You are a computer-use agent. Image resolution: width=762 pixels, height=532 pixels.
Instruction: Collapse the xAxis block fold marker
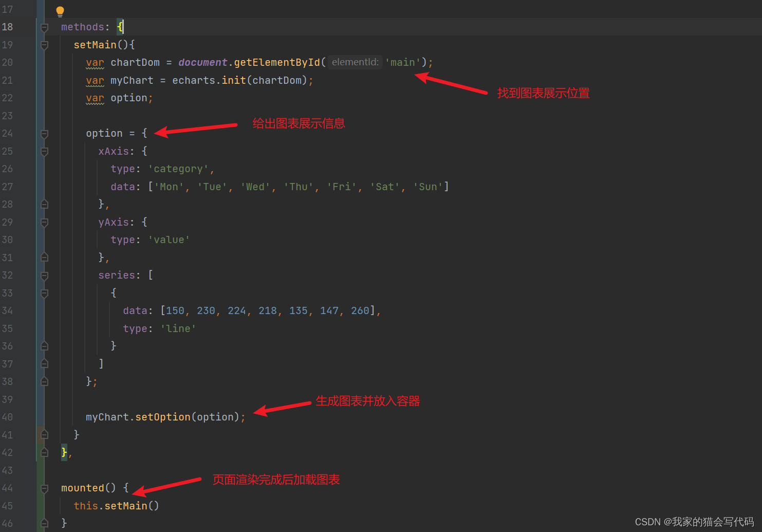[x=44, y=151]
